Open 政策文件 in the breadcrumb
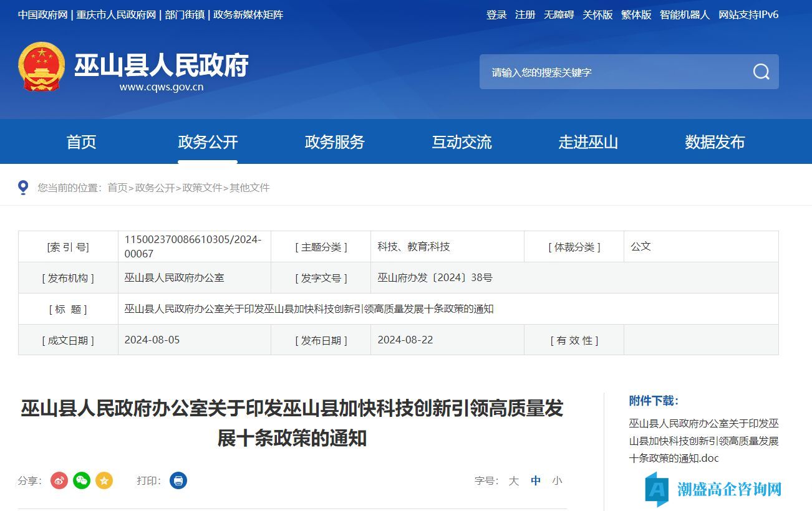Viewport: 812px width, 511px height. click(202, 188)
